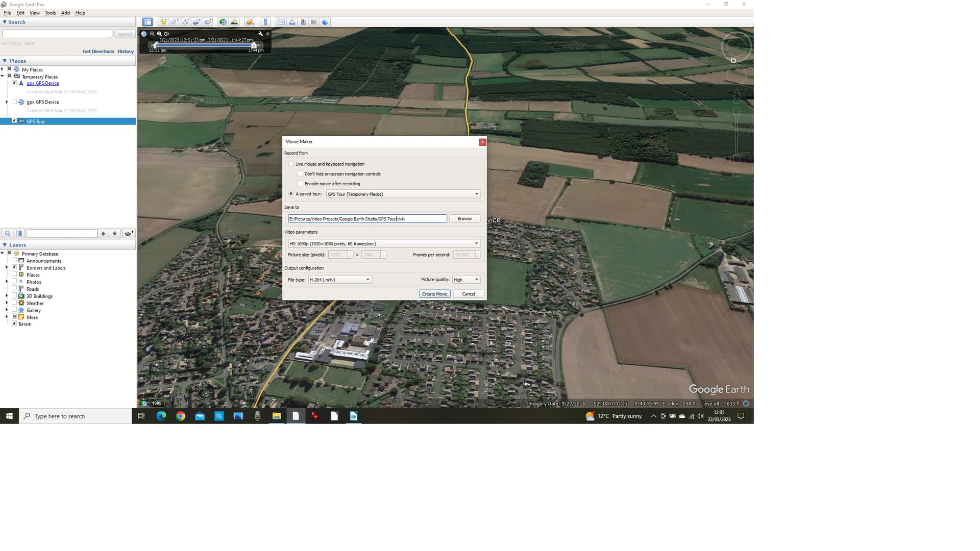980x551 pixels.
Task: Click the Create Movie button
Action: tap(434, 293)
